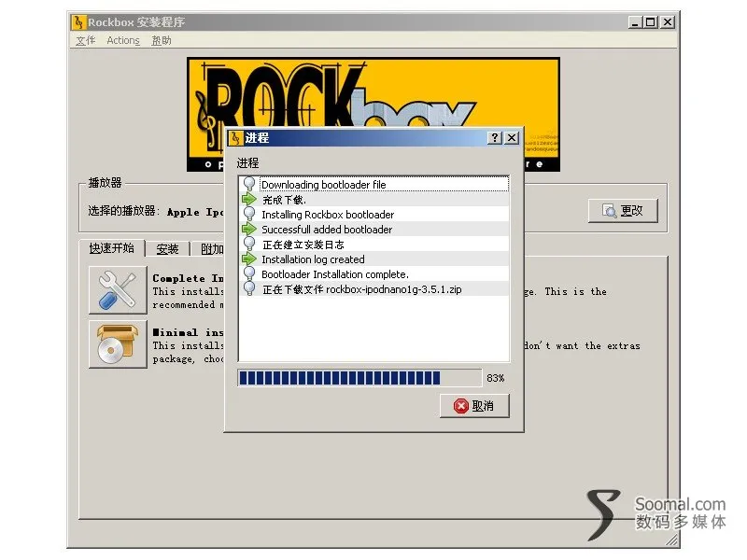The height and width of the screenshot is (560, 747).
Task: Click the Rockbox icon in 进程 dialog title
Action: 235,137
